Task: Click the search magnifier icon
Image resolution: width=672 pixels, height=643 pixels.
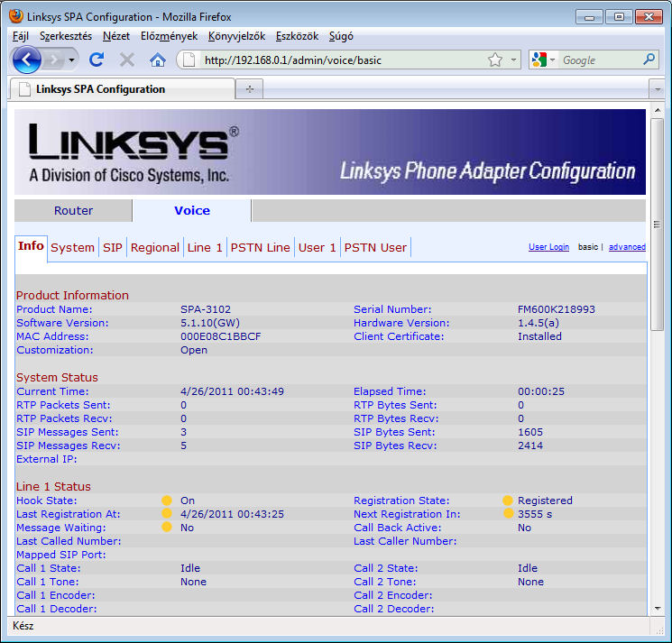Action: [x=649, y=60]
